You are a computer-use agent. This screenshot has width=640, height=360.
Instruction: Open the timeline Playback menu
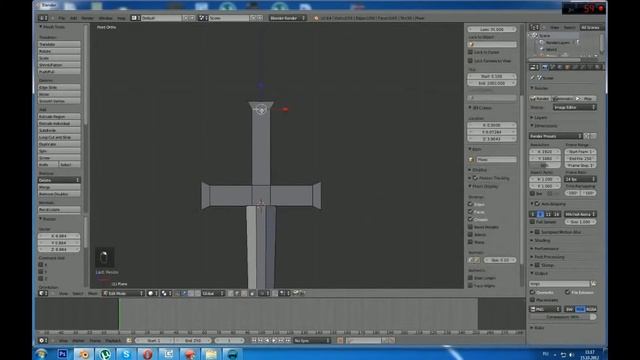coord(113,340)
